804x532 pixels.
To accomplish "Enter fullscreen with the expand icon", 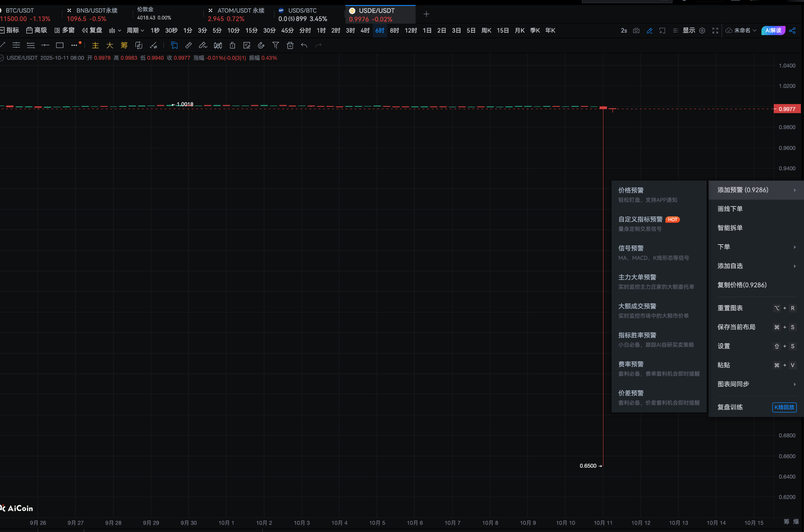I will (x=715, y=31).
